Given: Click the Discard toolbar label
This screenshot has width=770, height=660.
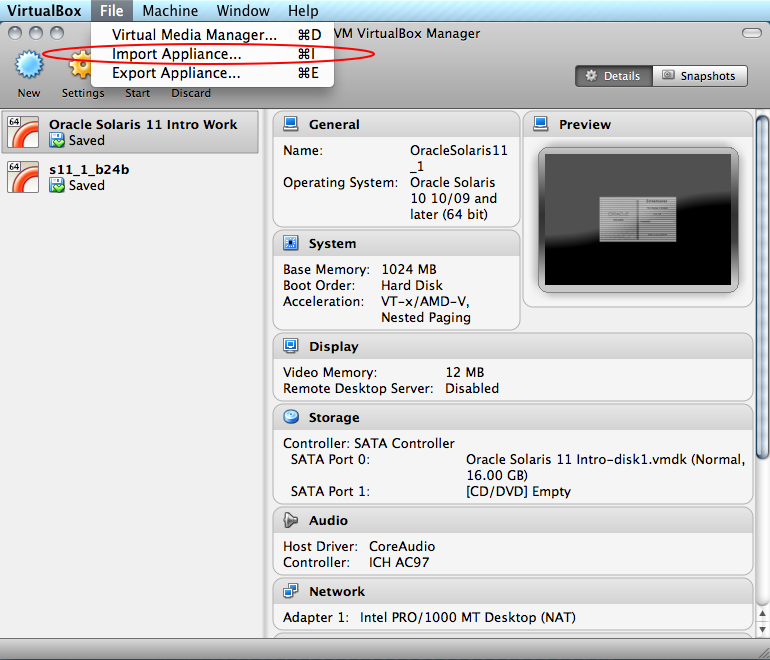Looking at the screenshot, I should click(x=191, y=93).
